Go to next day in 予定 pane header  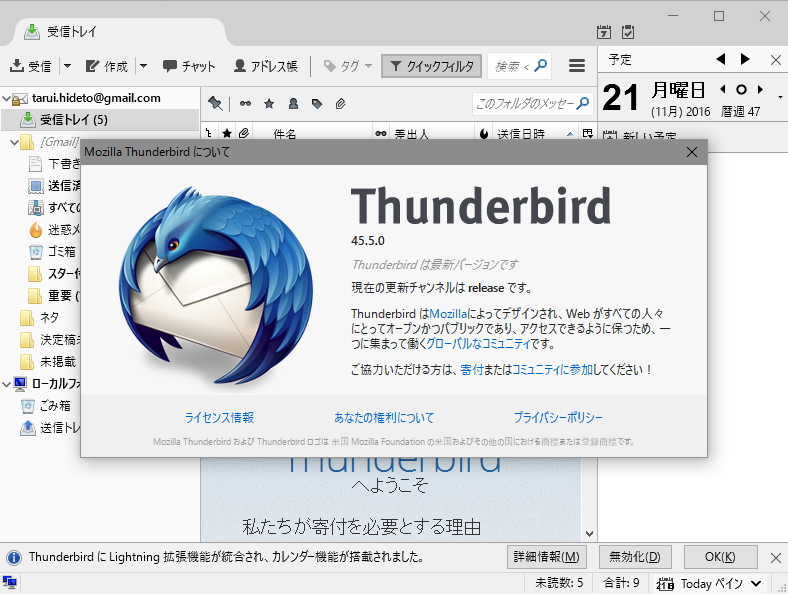(x=745, y=59)
